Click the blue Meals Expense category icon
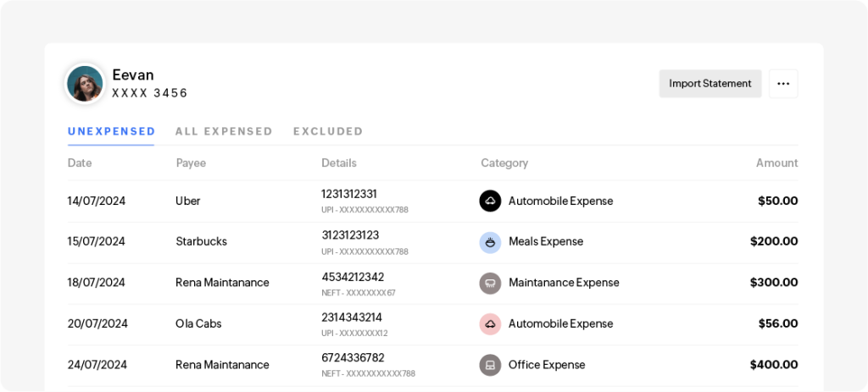 click(490, 242)
